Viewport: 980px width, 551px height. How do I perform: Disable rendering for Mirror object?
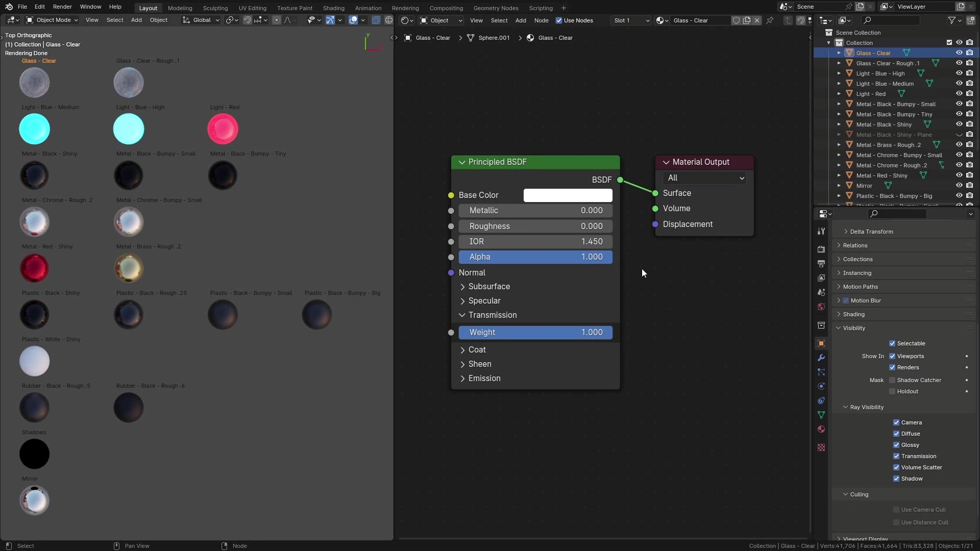coord(969,185)
